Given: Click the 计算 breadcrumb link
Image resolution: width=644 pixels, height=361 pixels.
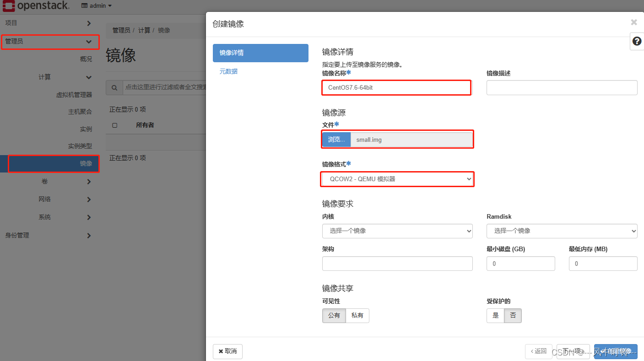Looking at the screenshot, I should pyautogui.click(x=144, y=30).
